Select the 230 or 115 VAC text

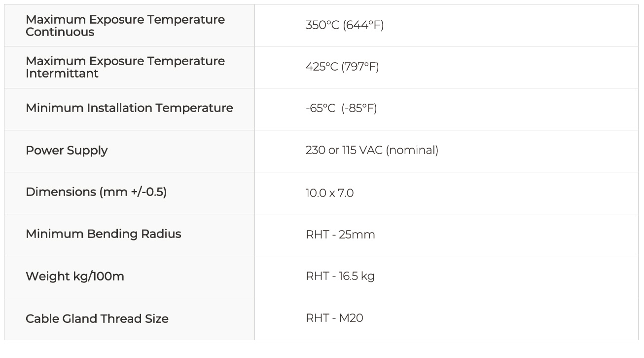point(344,150)
